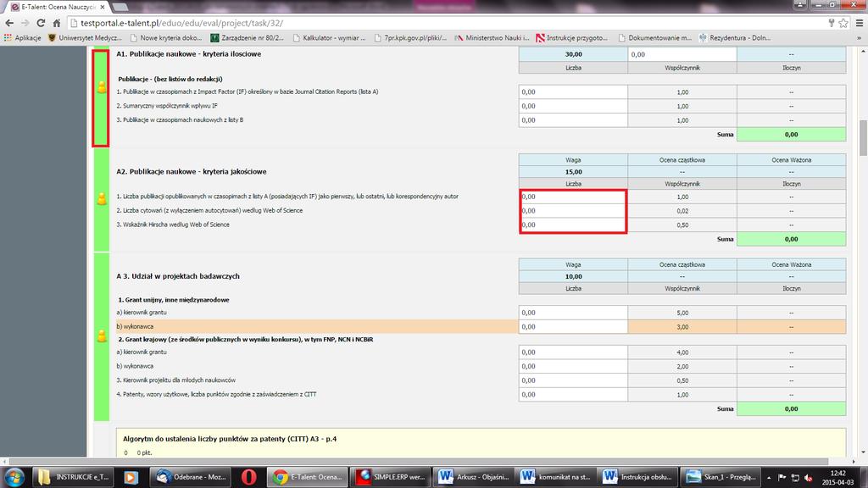Open the 7pr.kpk.gov.pl/pliki bookmark

[x=410, y=38]
